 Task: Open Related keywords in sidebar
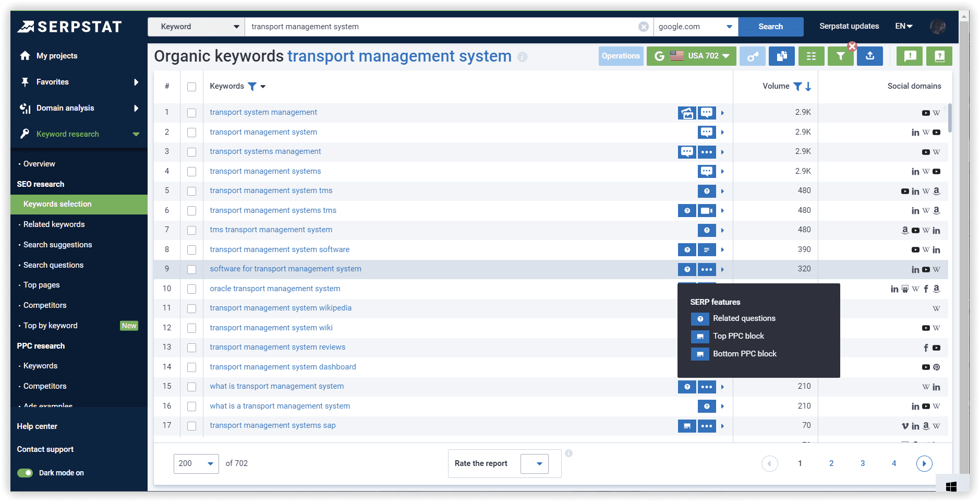pyautogui.click(x=54, y=224)
